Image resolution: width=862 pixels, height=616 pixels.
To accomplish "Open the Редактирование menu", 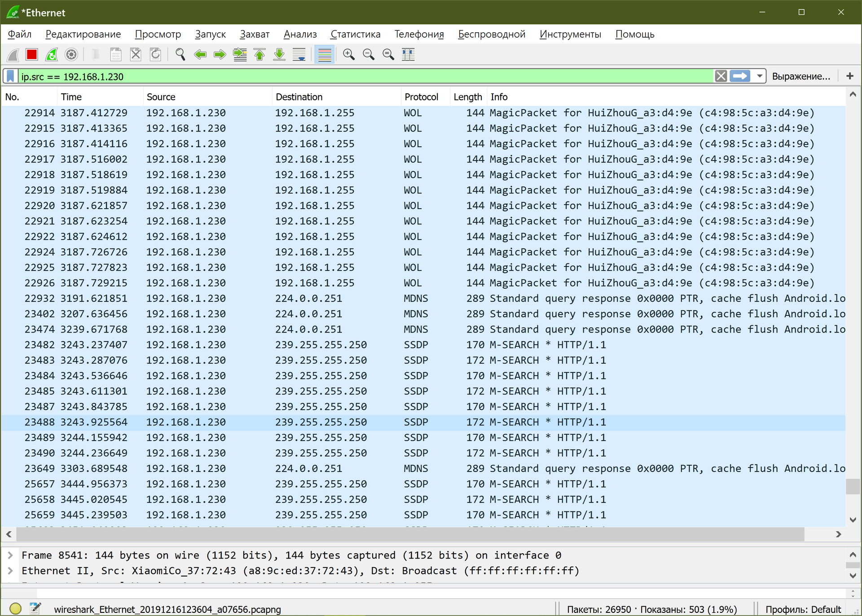I will [x=83, y=34].
